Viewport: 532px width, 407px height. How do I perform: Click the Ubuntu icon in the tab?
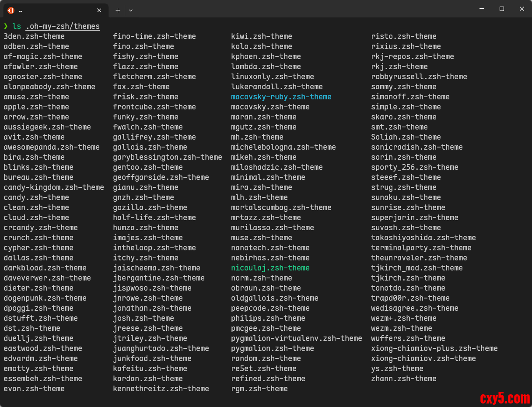[11, 10]
